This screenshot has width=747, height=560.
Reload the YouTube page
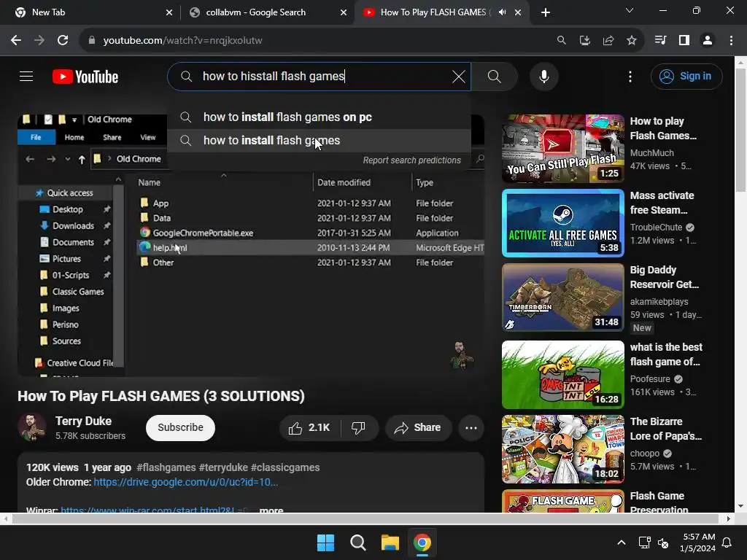point(63,41)
